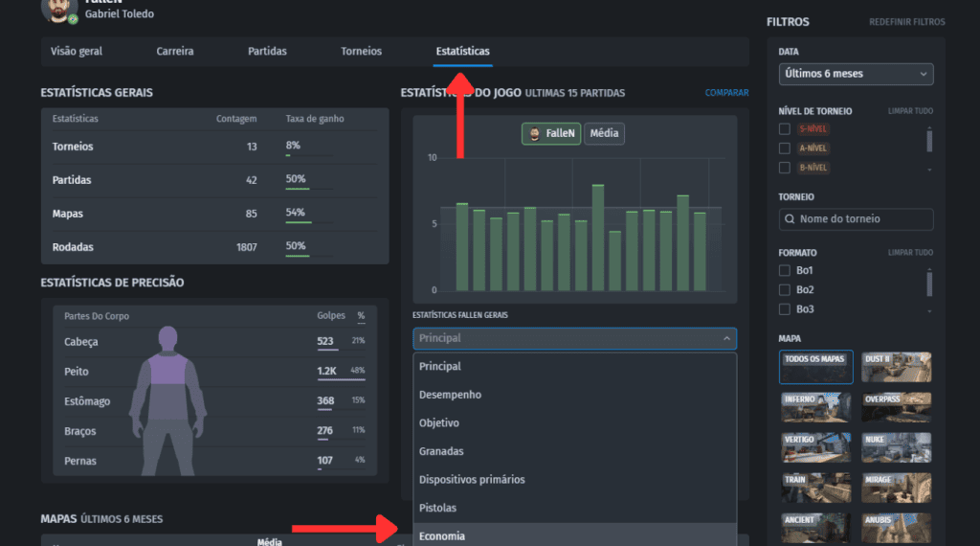Choose Objetivo in the dropdown list
The width and height of the screenshot is (980, 546).
tap(574, 422)
